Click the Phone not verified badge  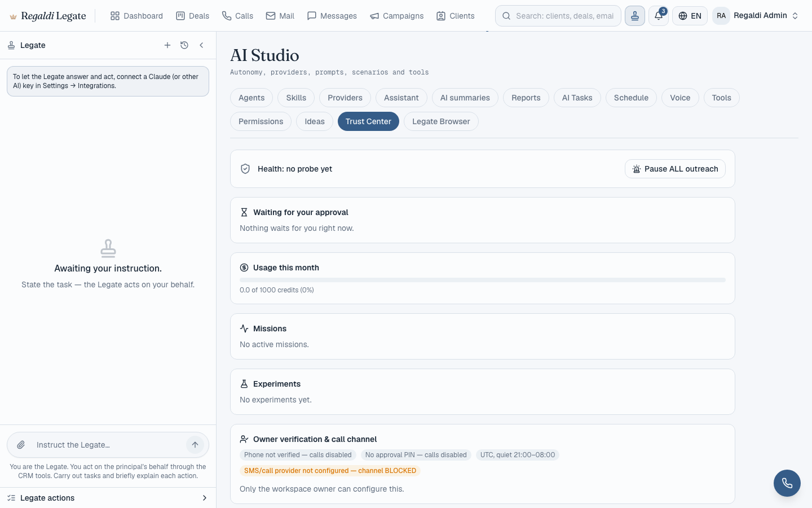pos(298,455)
